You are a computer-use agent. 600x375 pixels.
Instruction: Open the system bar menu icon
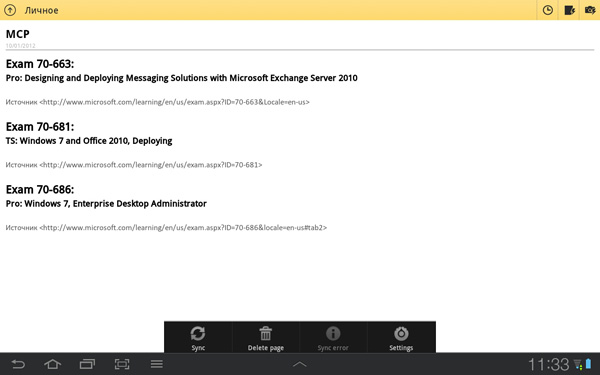(x=157, y=364)
